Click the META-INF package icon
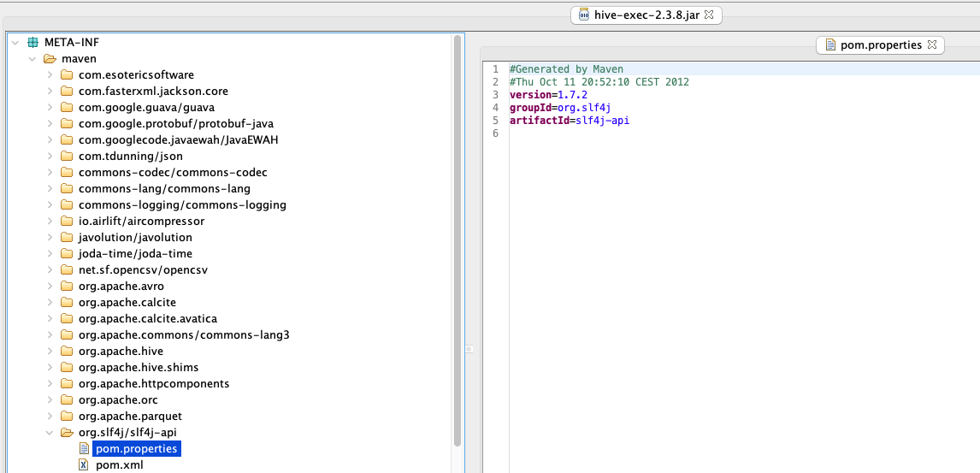Image resolution: width=980 pixels, height=473 pixels. [x=33, y=43]
